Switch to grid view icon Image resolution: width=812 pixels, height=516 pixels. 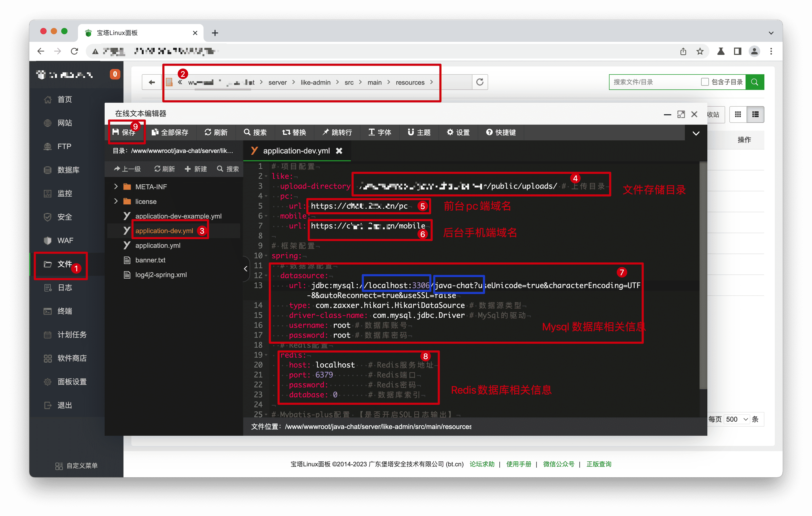pyautogui.click(x=738, y=114)
